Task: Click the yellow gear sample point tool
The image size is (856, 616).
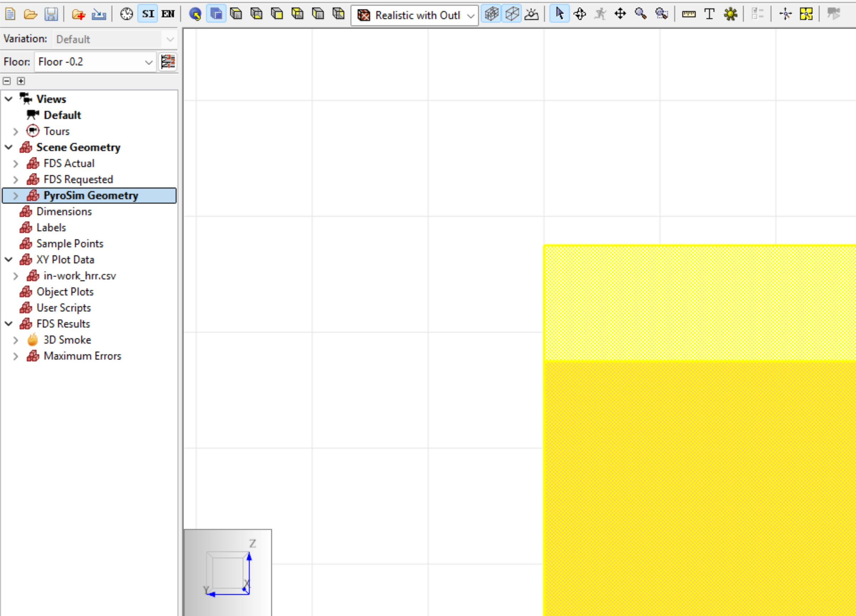Action: 730,14
